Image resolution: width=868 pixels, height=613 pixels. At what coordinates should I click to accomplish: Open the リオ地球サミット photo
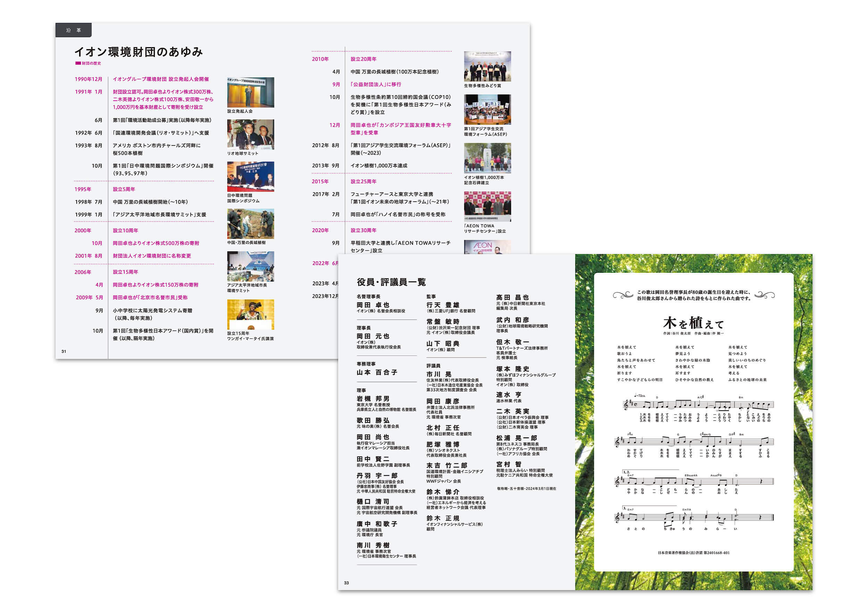(x=251, y=135)
